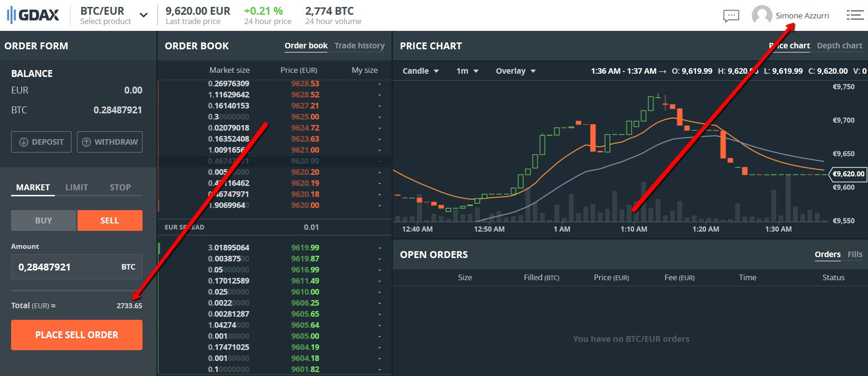This screenshot has width=868, height=376.
Task: Open the 1m interval dropdown
Action: 467,71
